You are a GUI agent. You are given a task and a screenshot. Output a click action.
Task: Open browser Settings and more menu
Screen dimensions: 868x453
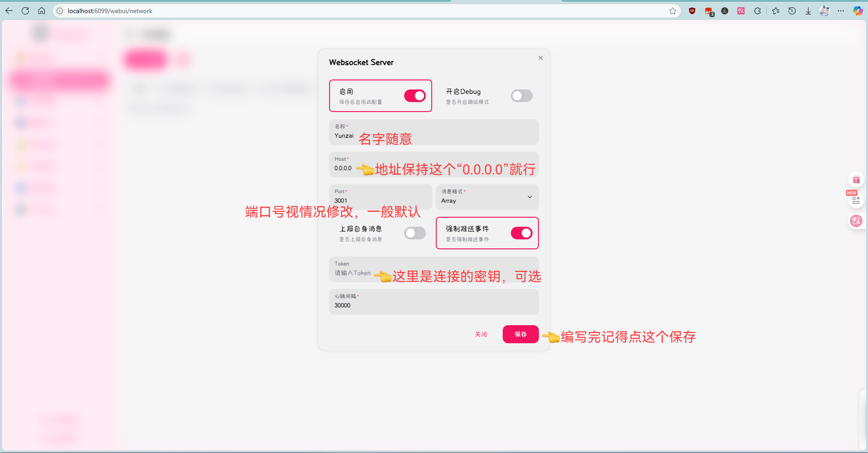tap(840, 11)
